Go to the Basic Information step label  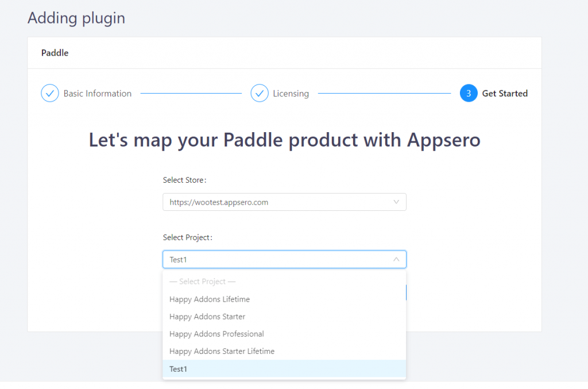pos(98,94)
